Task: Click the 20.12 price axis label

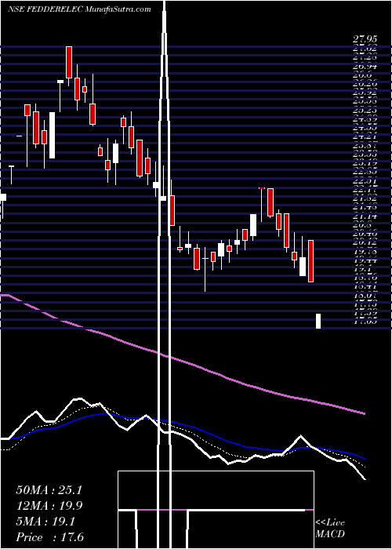Action: (x=365, y=242)
